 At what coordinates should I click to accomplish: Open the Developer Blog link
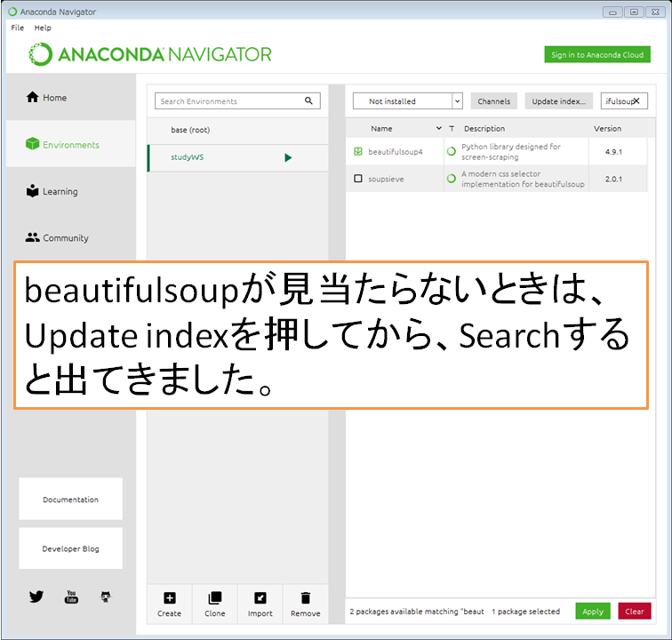click(71, 548)
